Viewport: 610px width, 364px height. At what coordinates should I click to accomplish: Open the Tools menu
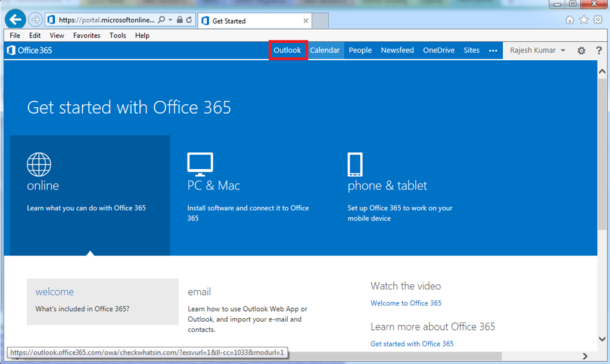tap(117, 35)
